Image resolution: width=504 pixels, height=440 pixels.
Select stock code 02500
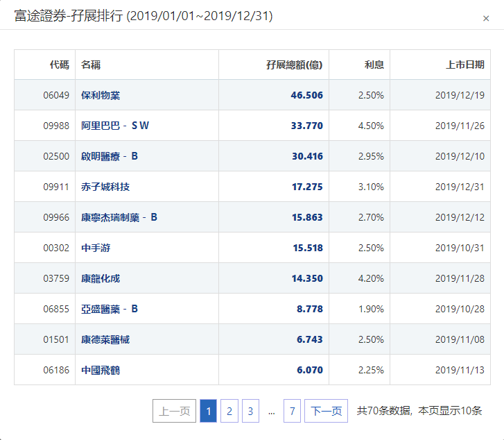pyautogui.click(x=56, y=156)
